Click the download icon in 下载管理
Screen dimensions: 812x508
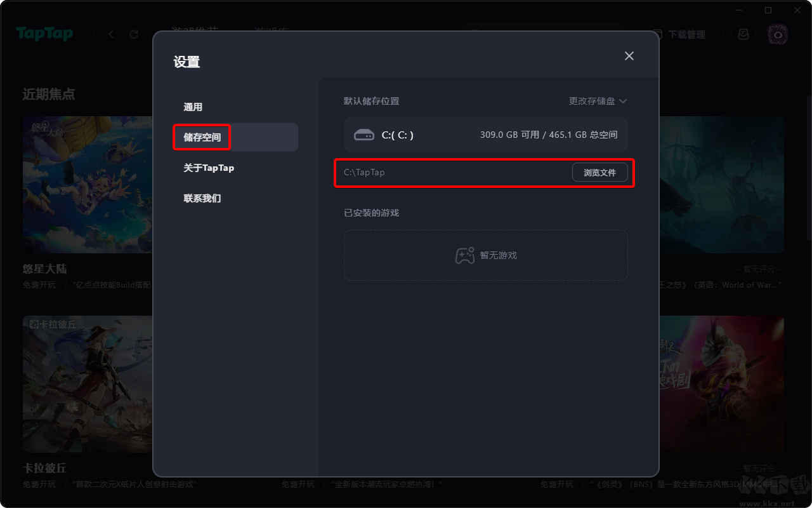658,34
